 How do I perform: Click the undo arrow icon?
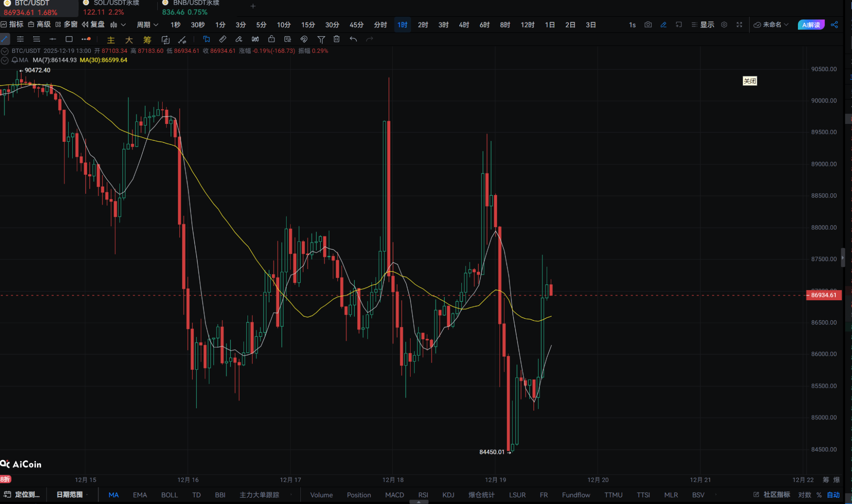(x=353, y=39)
